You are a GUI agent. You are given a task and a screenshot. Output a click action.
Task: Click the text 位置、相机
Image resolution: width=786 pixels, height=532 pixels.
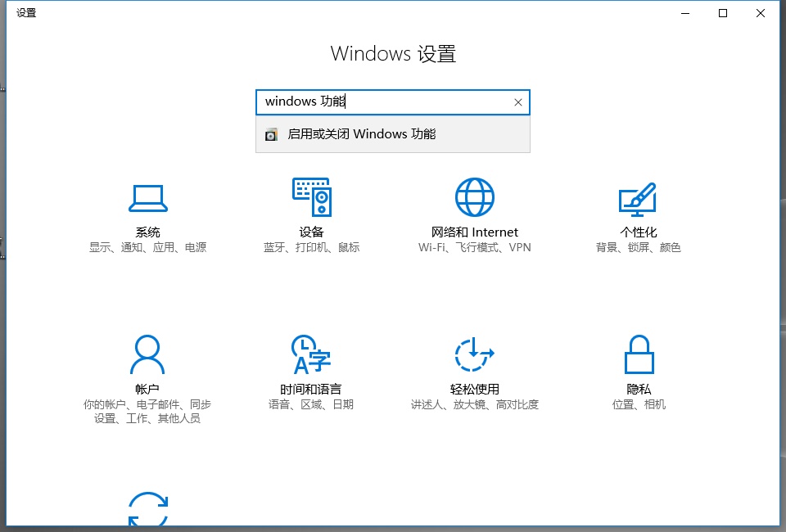coord(639,405)
